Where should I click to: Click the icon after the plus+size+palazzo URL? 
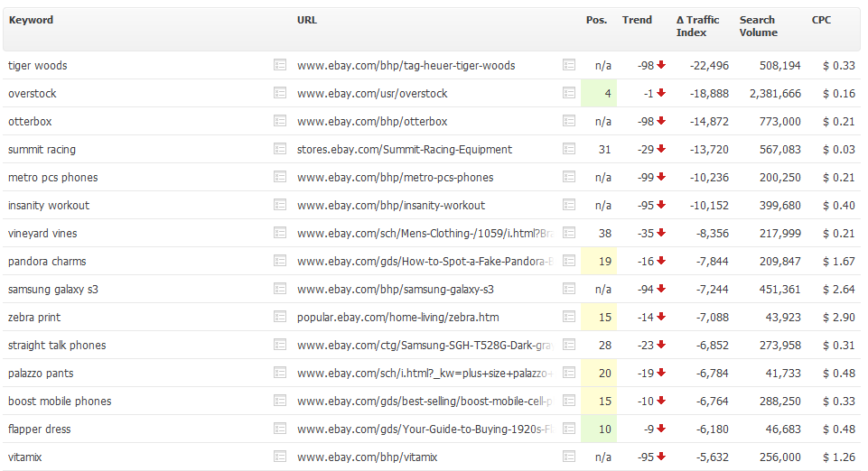click(x=568, y=373)
